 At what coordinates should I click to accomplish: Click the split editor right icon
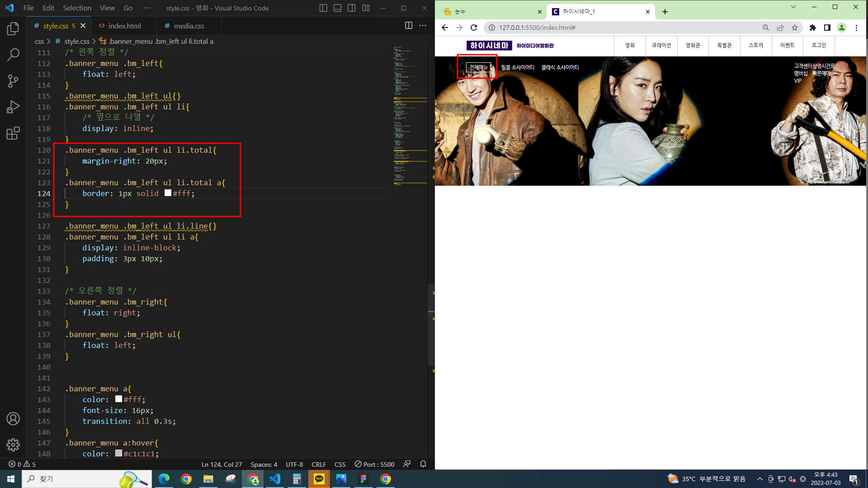click(x=408, y=26)
